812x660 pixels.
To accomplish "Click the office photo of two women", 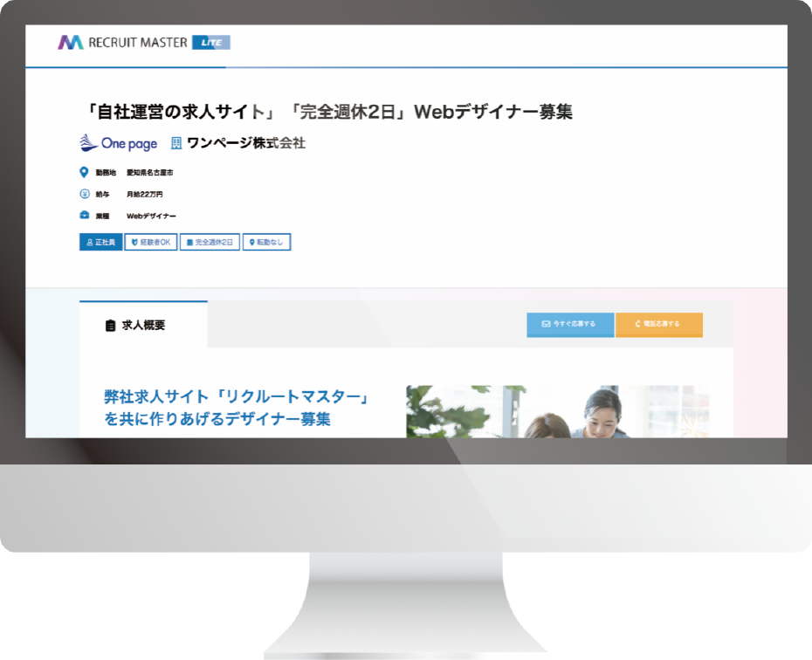I will (557, 411).
